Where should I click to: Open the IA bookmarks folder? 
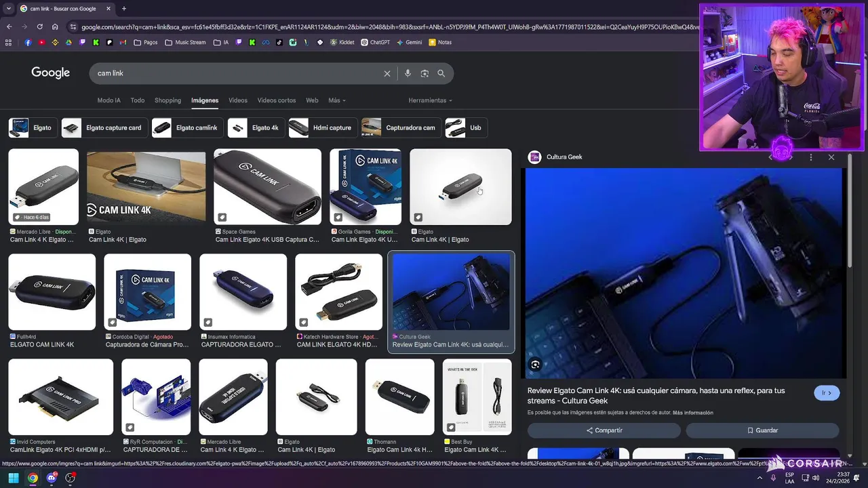click(x=221, y=42)
